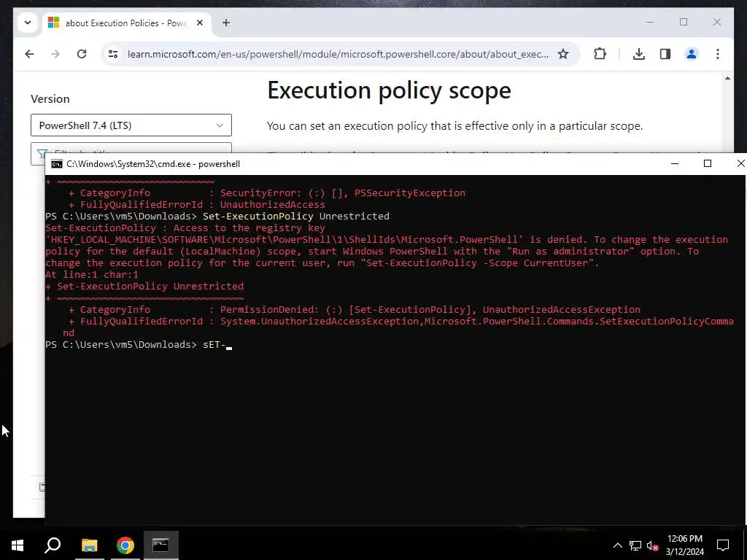
Task: Maximize the cmd.exe powershell window
Action: point(708,163)
